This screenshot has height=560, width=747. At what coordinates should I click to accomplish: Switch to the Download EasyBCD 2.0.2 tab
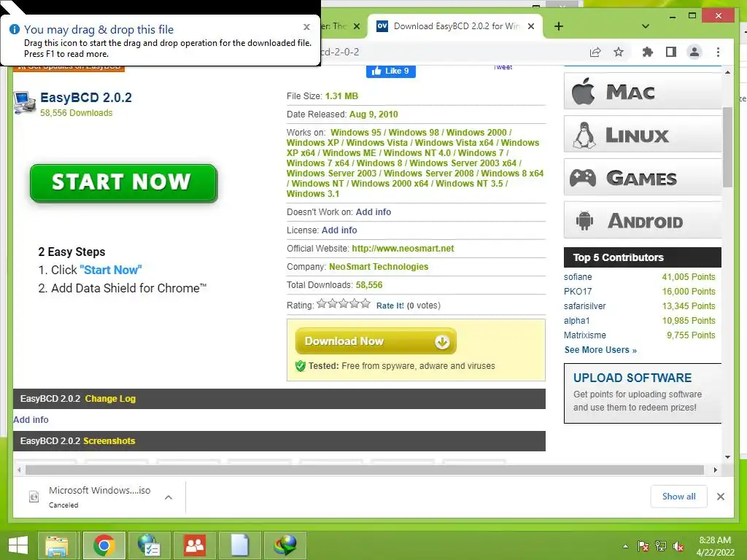coord(455,26)
